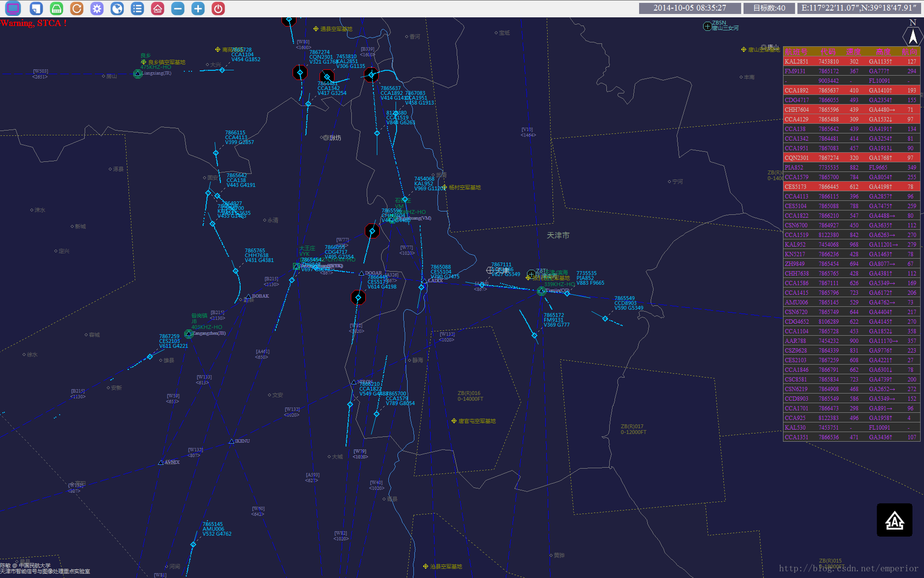The width and height of the screenshot is (924, 578).
Task: Select the CES5173 row in flight table
Action: pos(852,187)
